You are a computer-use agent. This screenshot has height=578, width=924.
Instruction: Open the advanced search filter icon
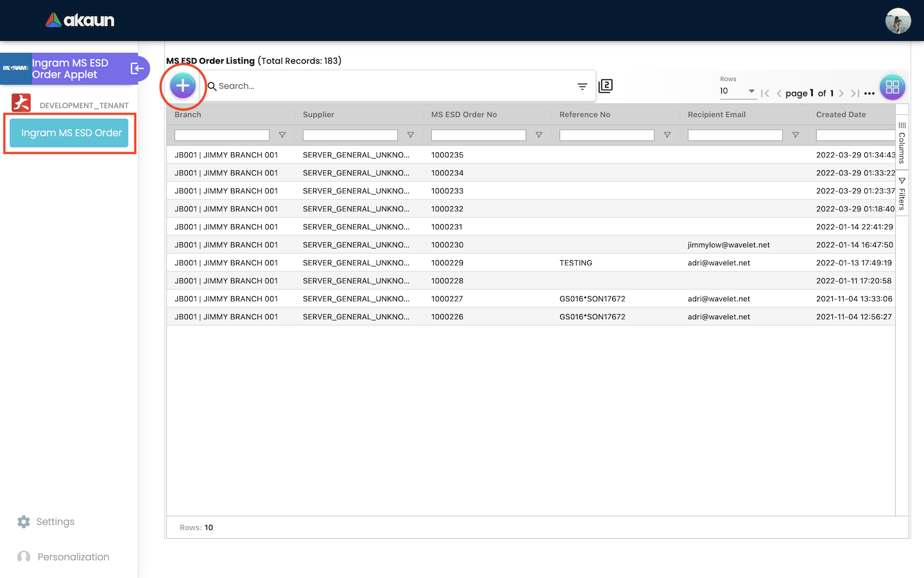click(x=582, y=86)
